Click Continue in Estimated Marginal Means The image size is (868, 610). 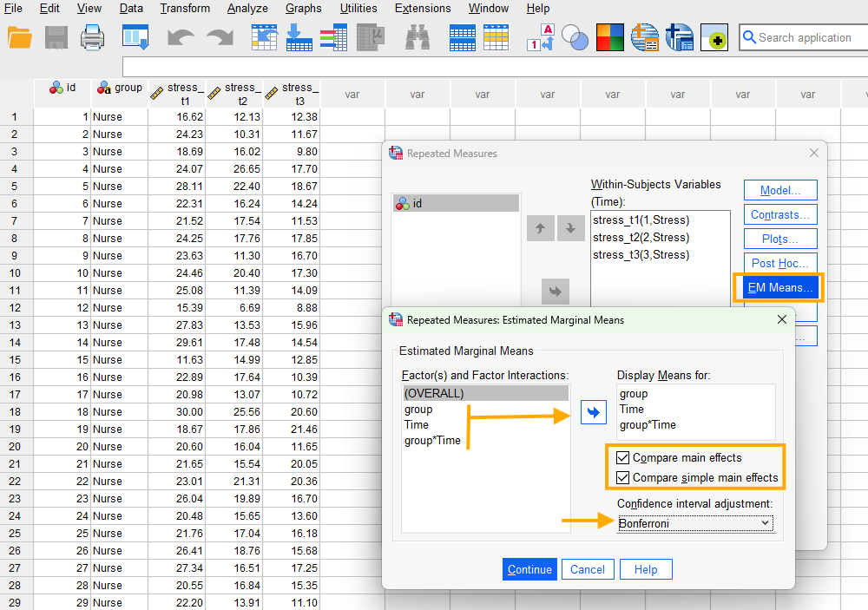click(529, 569)
